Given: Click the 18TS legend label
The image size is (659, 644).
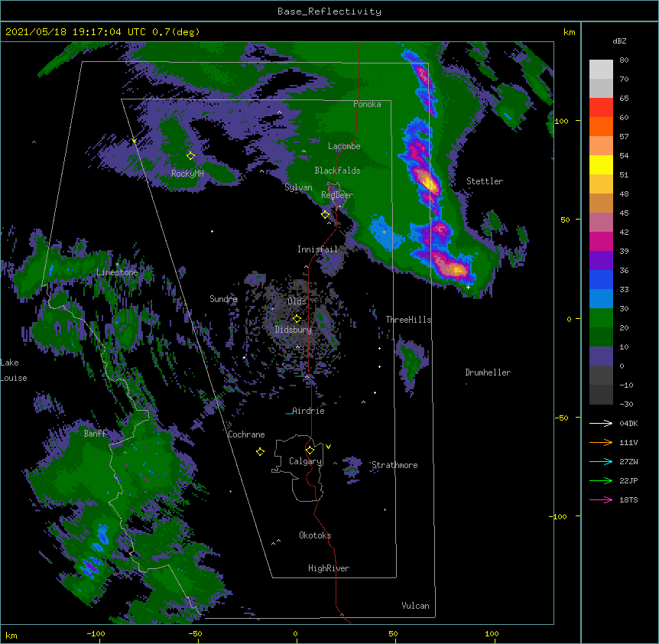Looking at the screenshot, I should tap(628, 499).
